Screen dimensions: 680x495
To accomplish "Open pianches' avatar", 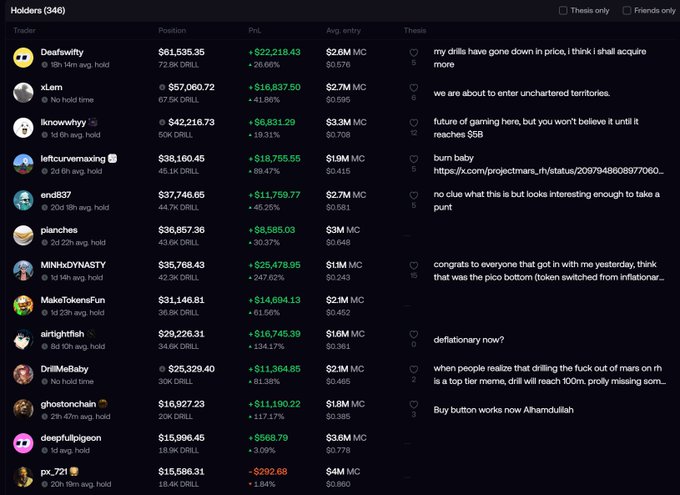I will [23, 236].
